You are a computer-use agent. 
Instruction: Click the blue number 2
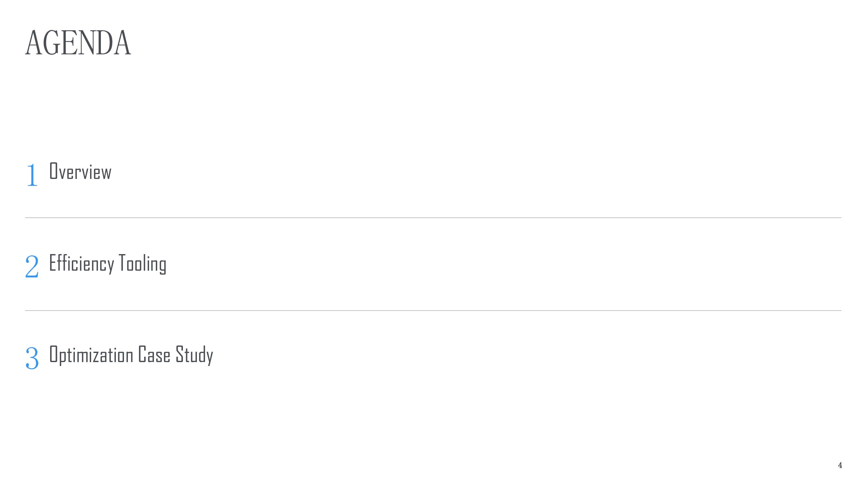coord(32,266)
